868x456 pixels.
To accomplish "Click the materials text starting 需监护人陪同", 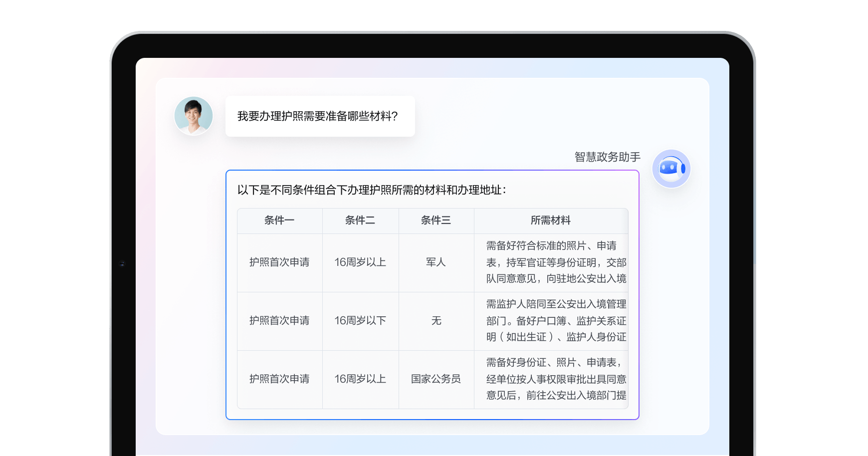I will pos(556,321).
